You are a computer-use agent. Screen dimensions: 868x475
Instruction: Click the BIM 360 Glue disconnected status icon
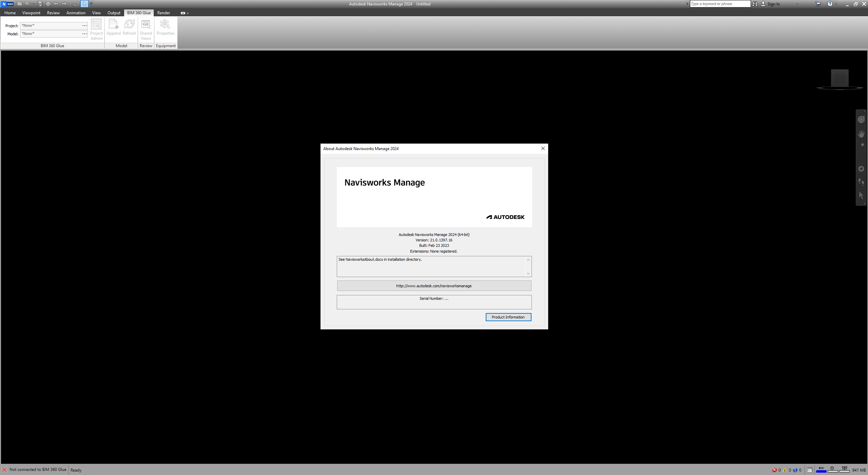pyautogui.click(x=4, y=470)
